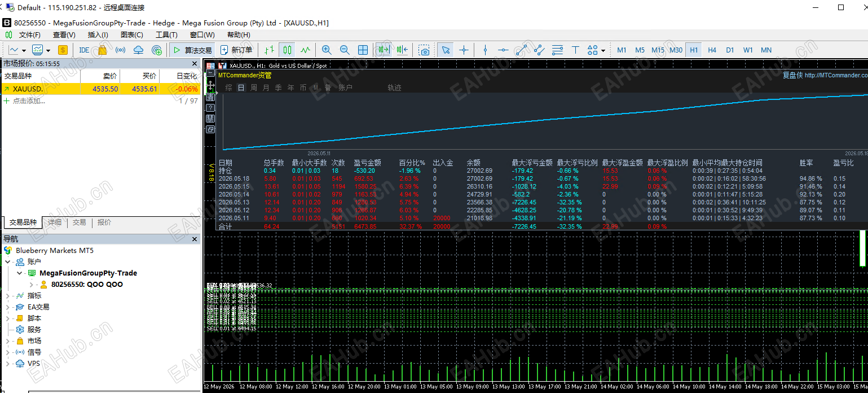
Task: Switch the chart to candlesticks display
Action: tap(287, 50)
